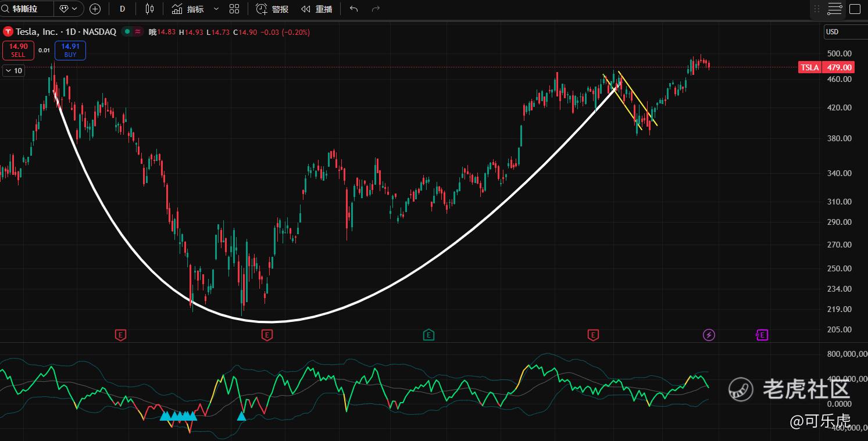This screenshot has width=868, height=441.
Task: Create an alert with the 警报 button
Action: [x=272, y=9]
